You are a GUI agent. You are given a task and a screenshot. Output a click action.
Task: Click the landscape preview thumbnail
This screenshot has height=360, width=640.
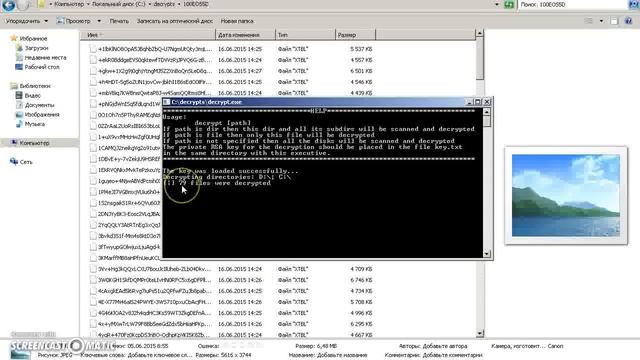pos(566,196)
